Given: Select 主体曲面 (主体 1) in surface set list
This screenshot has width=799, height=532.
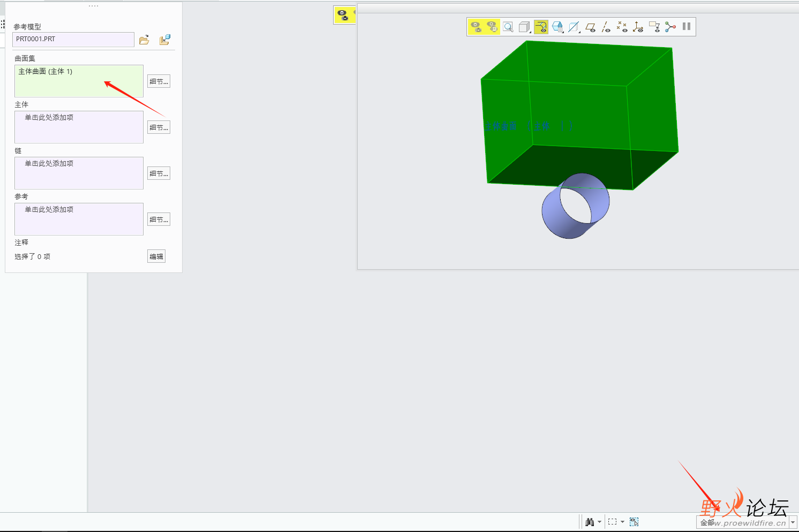Looking at the screenshot, I should pos(46,72).
